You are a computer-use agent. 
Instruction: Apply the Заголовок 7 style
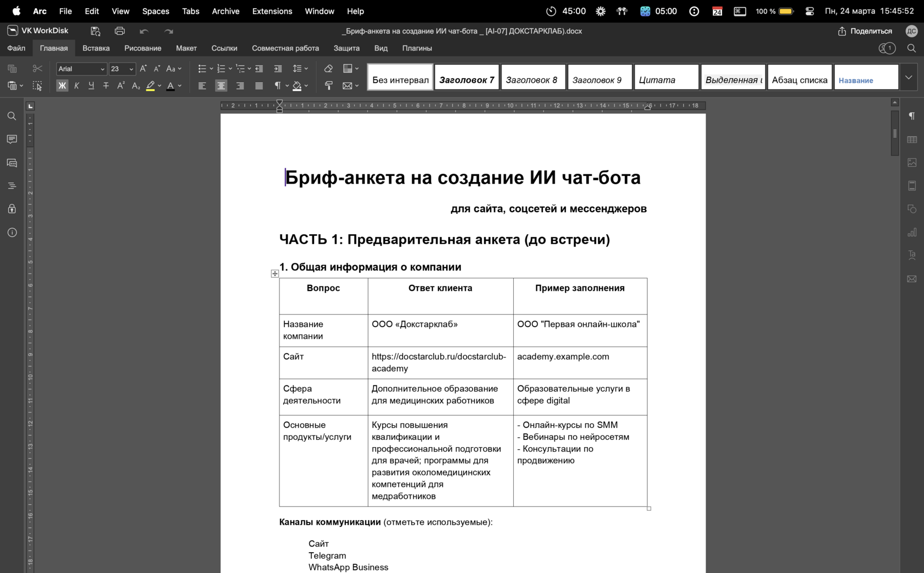click(466, 78)
